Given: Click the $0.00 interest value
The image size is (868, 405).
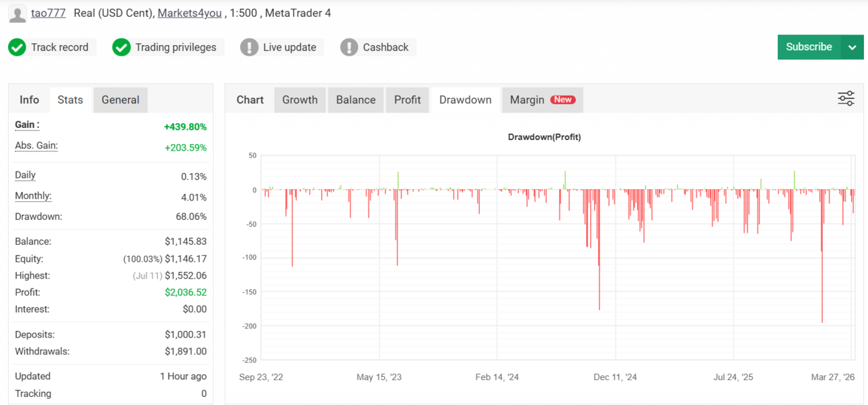Looking at the screenshot, I should tap(194, 309).
